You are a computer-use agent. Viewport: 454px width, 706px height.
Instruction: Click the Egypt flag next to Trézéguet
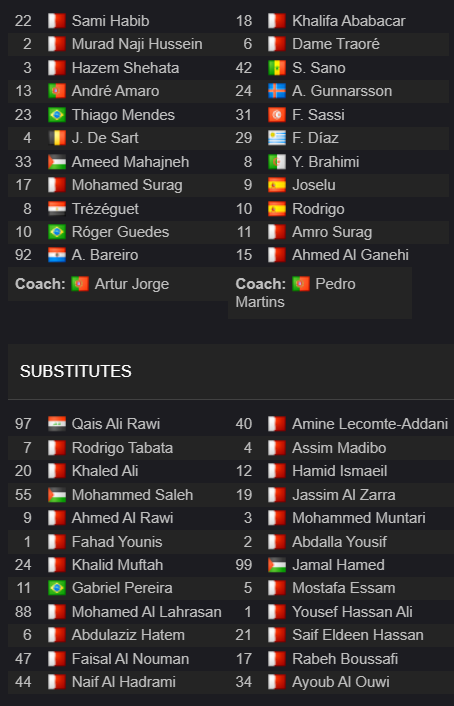tap(57, 208)
